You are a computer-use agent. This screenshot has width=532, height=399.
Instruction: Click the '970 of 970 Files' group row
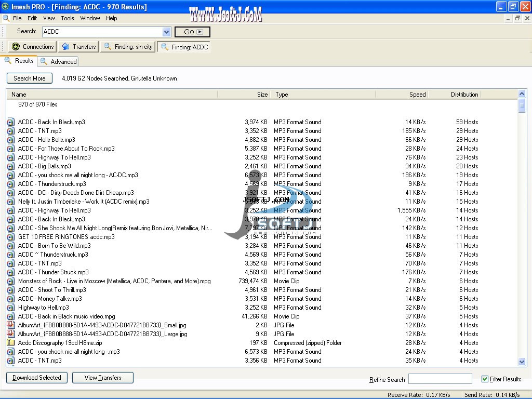[37, 104]
